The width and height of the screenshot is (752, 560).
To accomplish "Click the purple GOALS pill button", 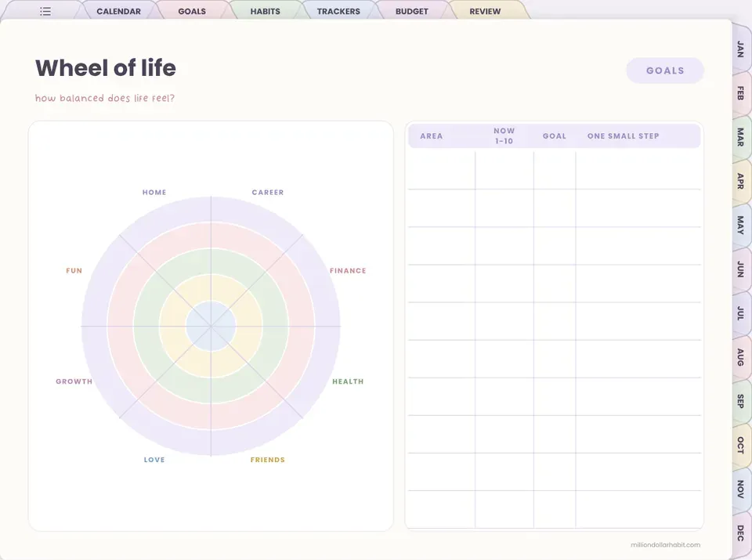I will pos(665,70).
